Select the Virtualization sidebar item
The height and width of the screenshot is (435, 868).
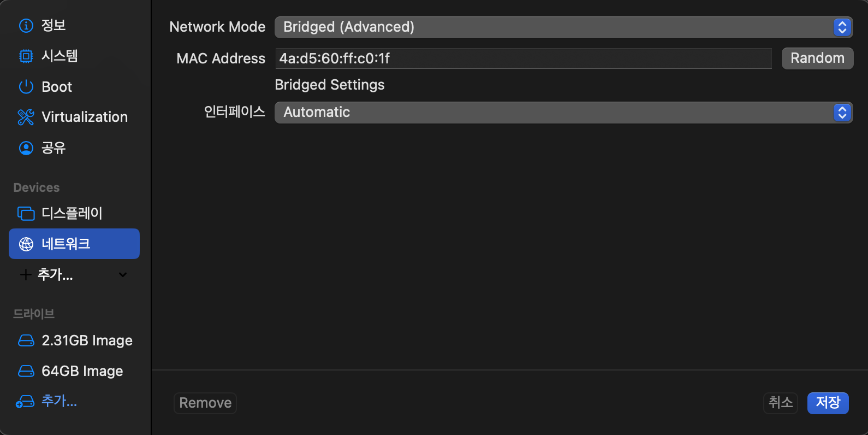pyautogui.click(x=74, y=117)
